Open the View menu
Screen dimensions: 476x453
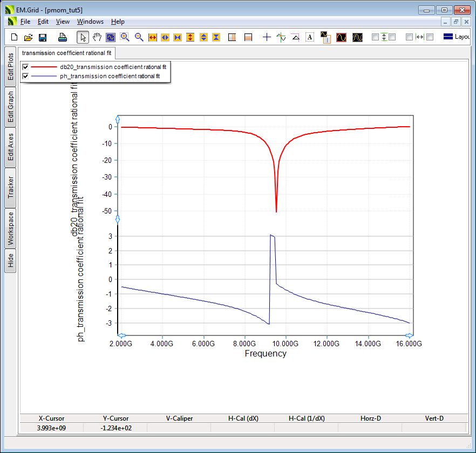point(63,22)
